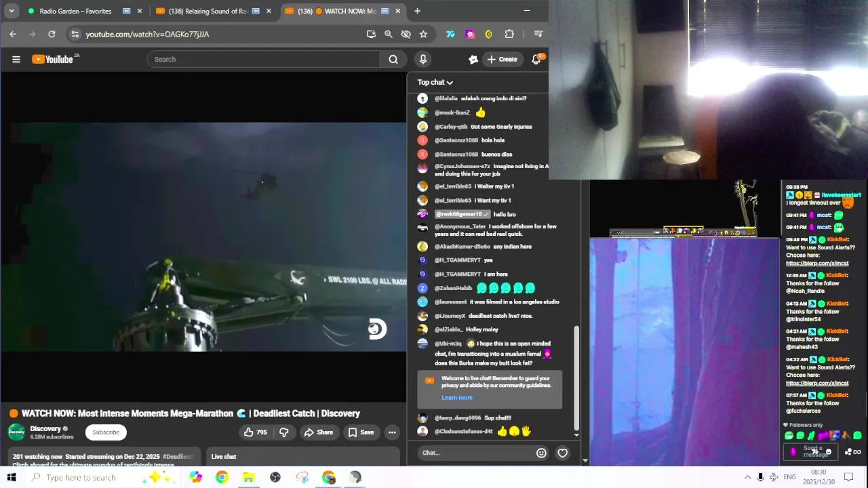Click the Share button below the video
The width and height of the screenshot is (868, 488).
(x=318, y=432)
